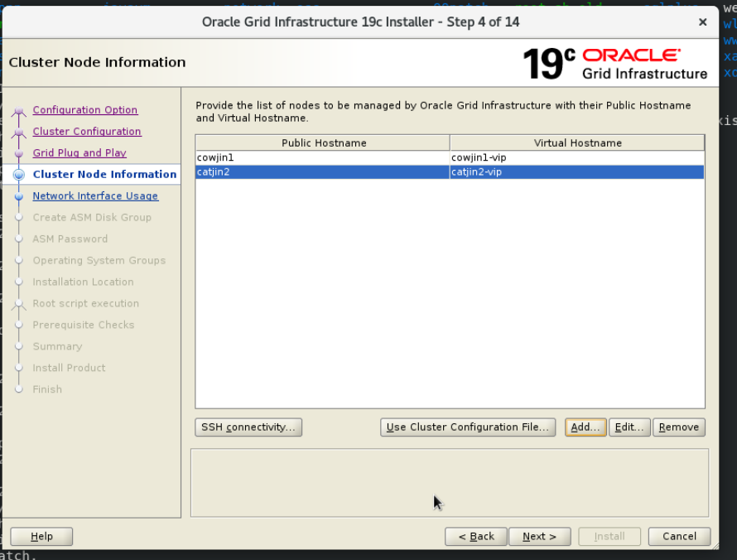737x560 pixels.
Task: Click the Root script execution step
Action: [86, 304]
